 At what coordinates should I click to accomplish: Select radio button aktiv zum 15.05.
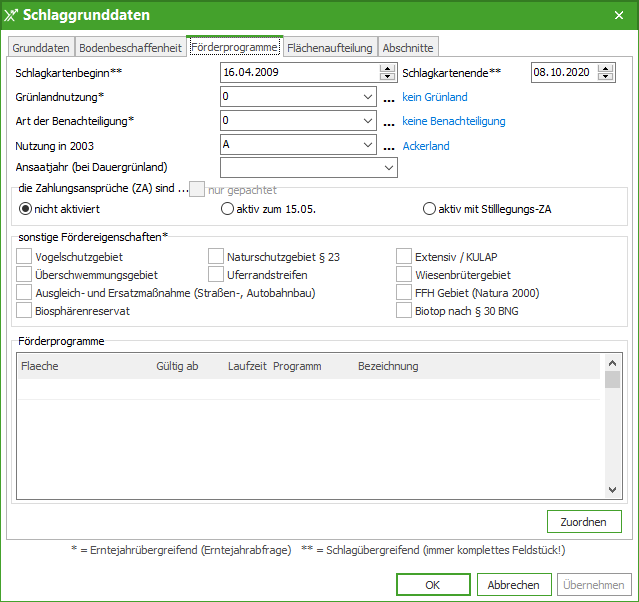point(227,209)
